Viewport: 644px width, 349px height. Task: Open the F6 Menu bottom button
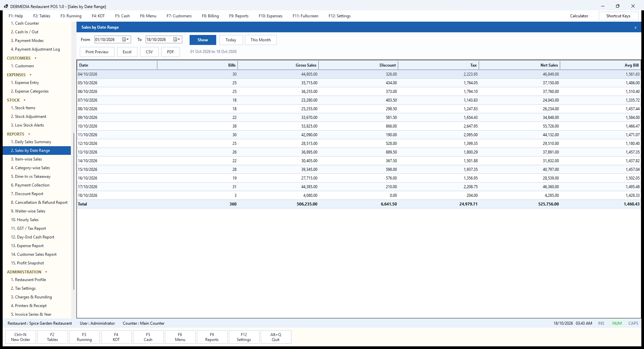(180, 337)
